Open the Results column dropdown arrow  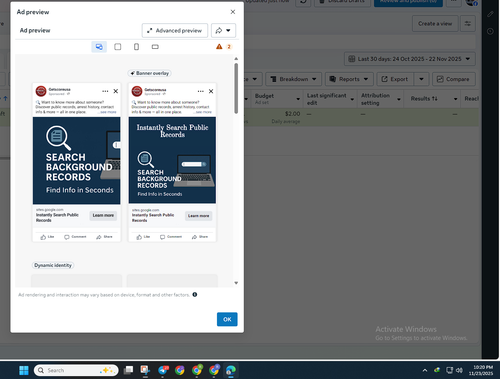(455, 99)
